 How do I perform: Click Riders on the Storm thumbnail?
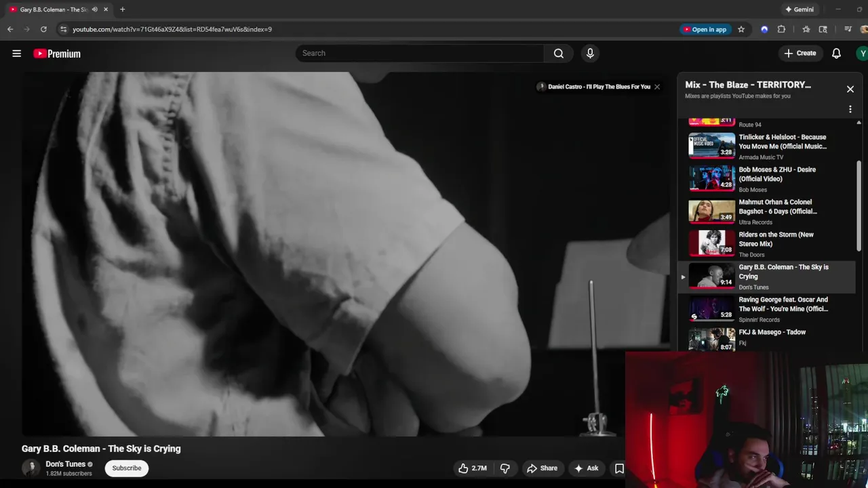click(712, 243)
